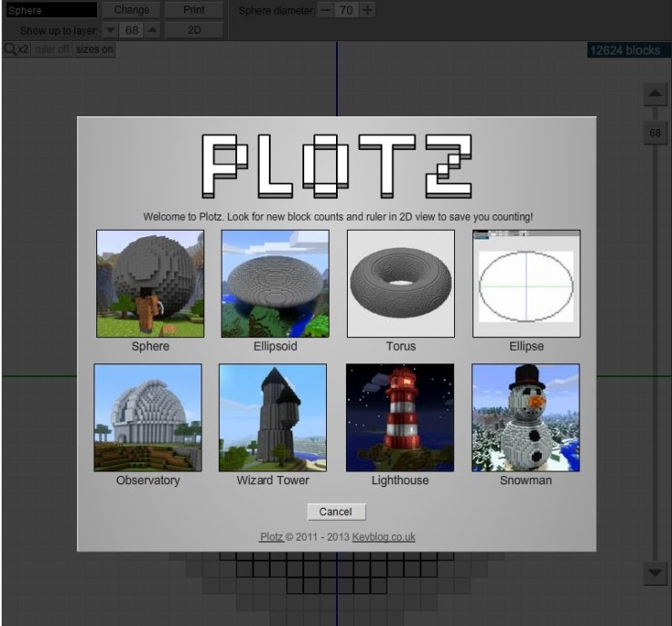Increase sphere diameter with plus button
The width and height of the screenshot is (672, 626).
(x=367, y=10)
